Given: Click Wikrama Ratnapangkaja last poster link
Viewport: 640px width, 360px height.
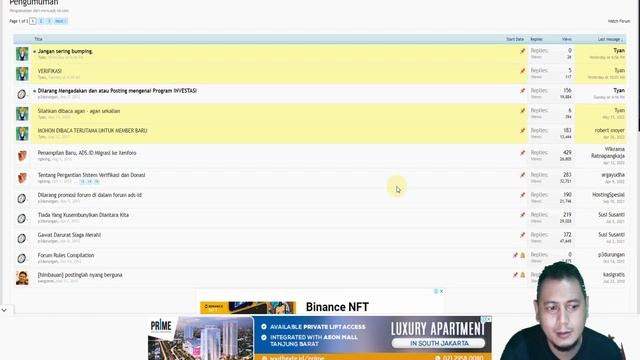Looking at the screenshot, I should [x=608, y=153].
